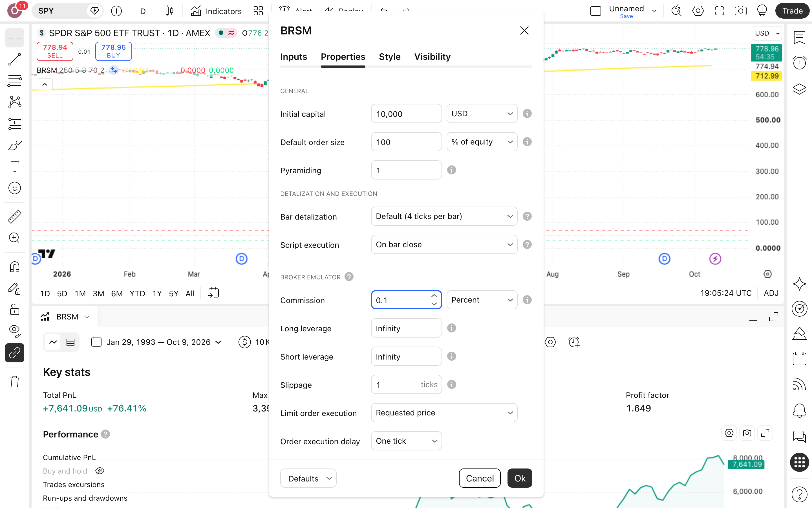This screenshot has height=508, width=812.
Task: Select the 1Y time range
Action: tap(157, 293)
